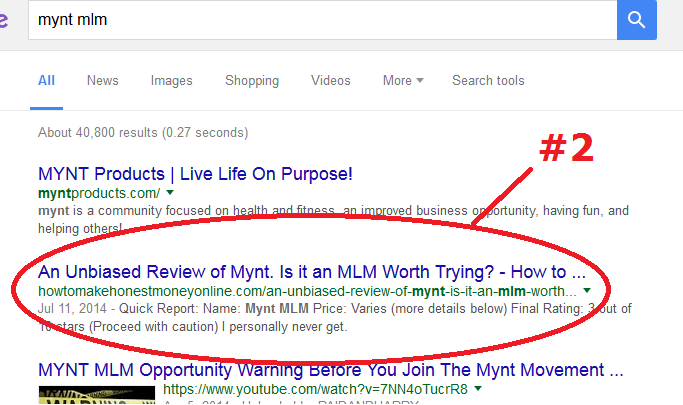This screenshot has height=405, width=683.
Task: Click the howtomakehonestmoneyonline.com green URL text
Action: (307, 291)
